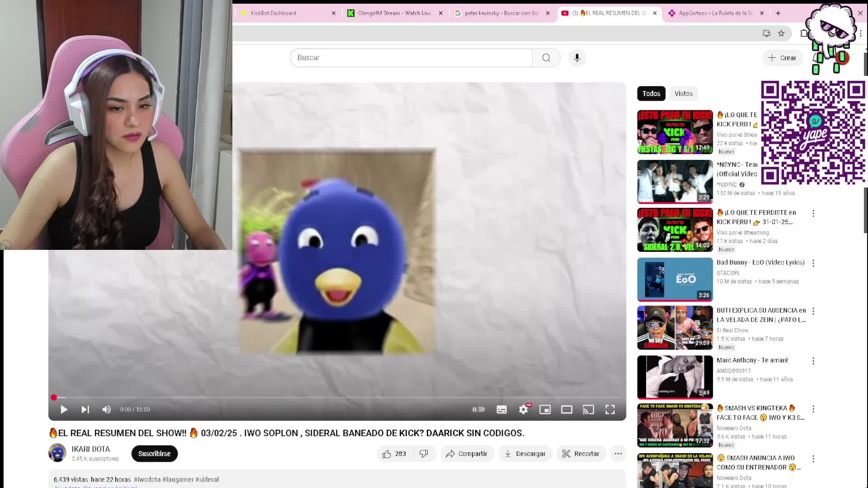
Task: Open options for KICK PERU 31-01-25 video
Action: click(x=813, y=213)
